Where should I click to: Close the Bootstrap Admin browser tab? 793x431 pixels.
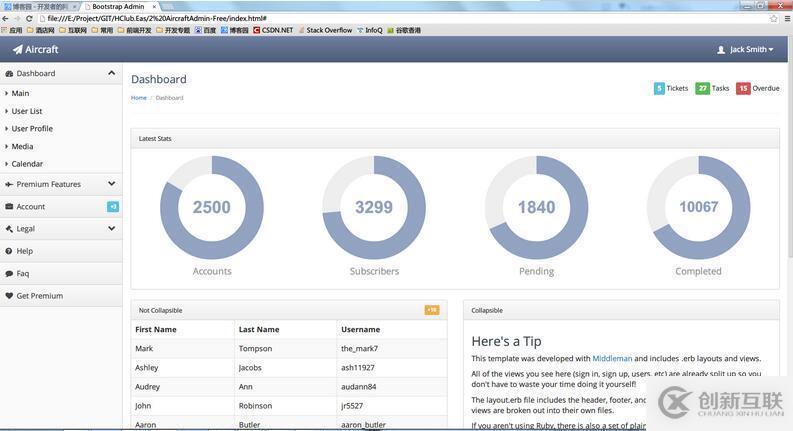(154, 7)
